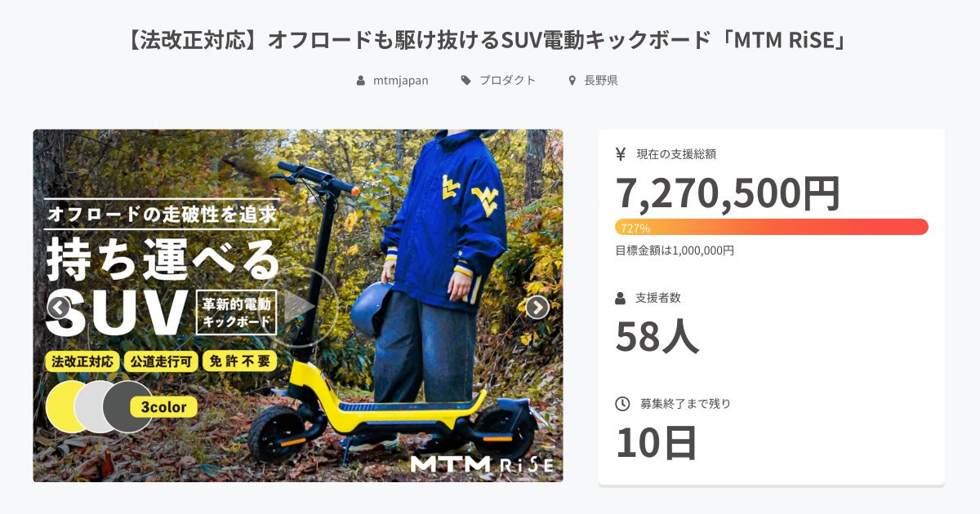Click the previous slide arrow on carousel
Screen dimensions: 980x514
pyautogui.click(x=59, y=307)
